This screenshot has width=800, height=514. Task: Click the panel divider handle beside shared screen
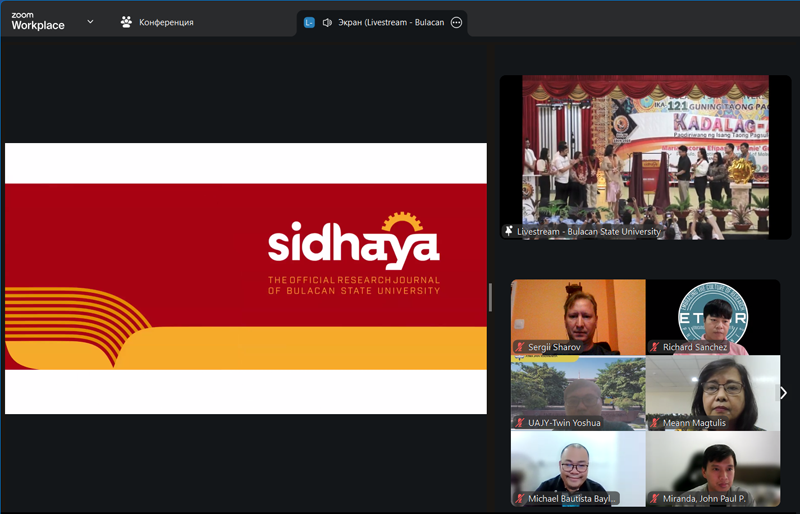[490, 297]
